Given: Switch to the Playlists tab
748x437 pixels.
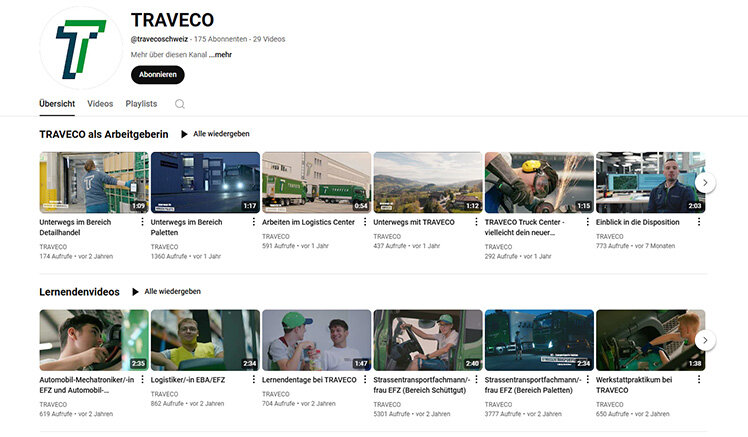Looking at the screenshot, I should 141,104.
